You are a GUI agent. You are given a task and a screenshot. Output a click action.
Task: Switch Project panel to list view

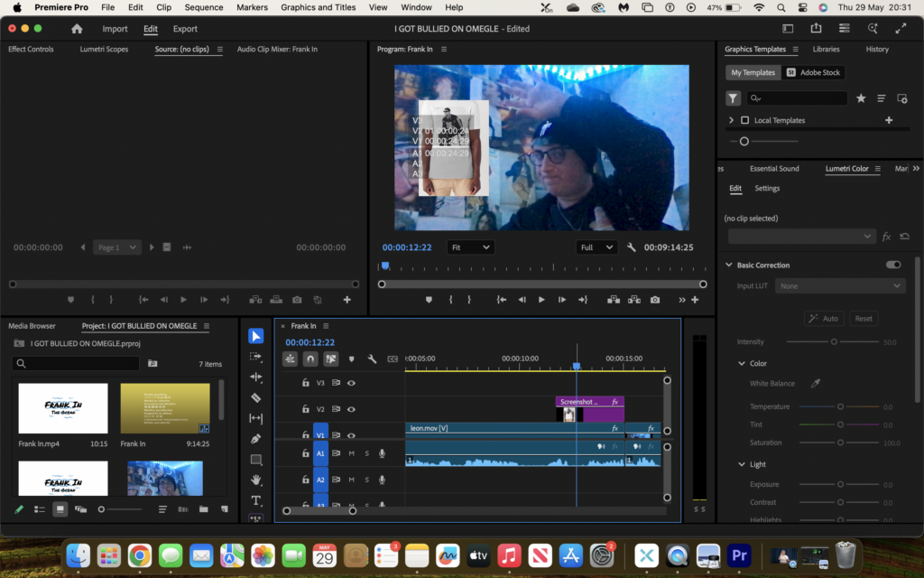(40, 509)
